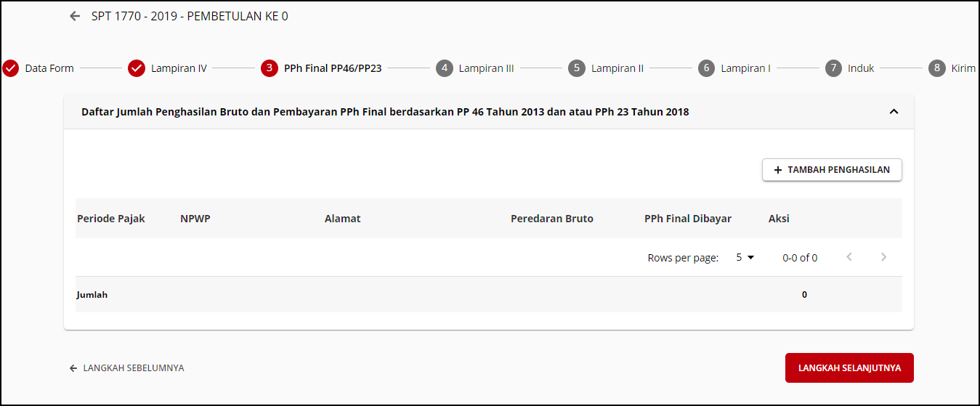
Task: Click the Peredaran Bruto column header
Action: coord(552,219)
